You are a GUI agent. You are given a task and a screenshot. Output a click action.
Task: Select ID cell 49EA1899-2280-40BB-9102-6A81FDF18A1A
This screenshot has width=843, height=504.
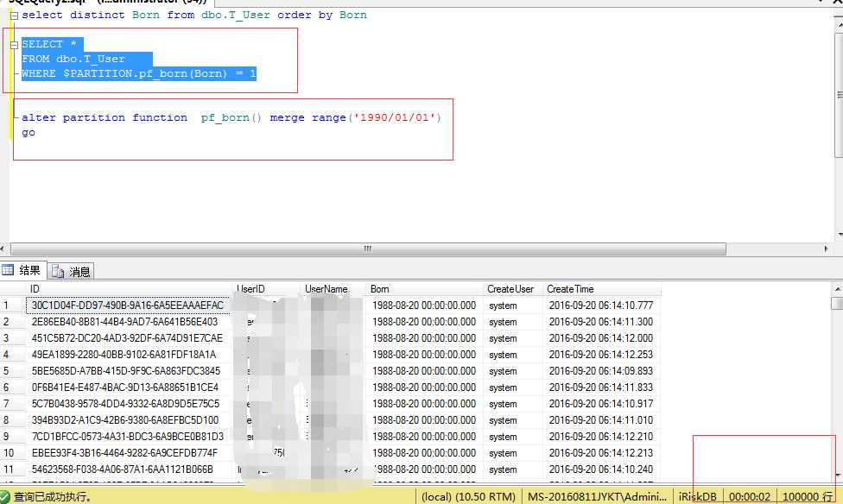[128, 355]
